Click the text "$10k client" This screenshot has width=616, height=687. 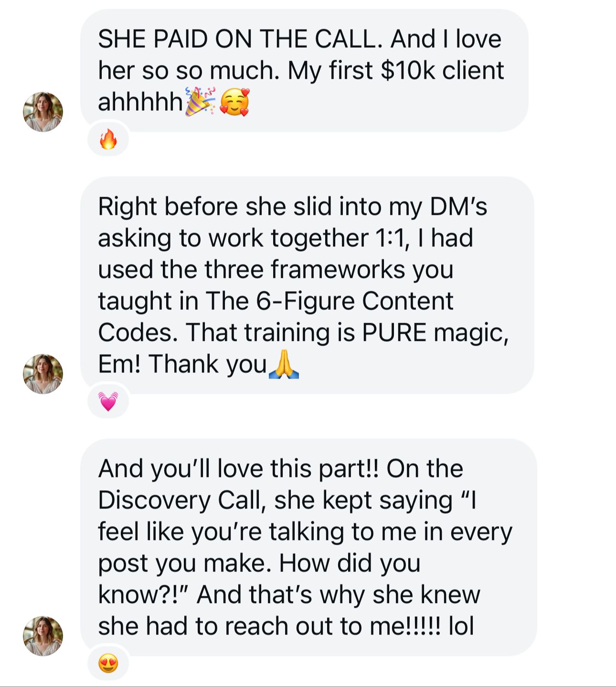(x=442, y=70)
